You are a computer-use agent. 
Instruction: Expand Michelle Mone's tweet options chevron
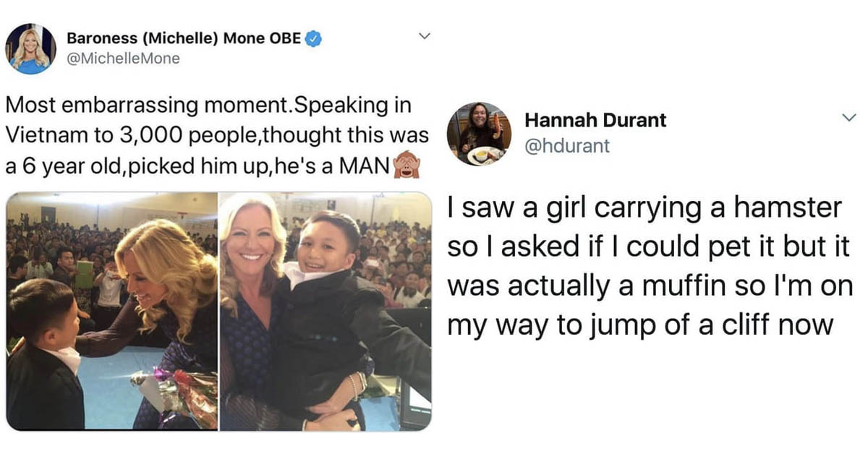coord(425,35)
